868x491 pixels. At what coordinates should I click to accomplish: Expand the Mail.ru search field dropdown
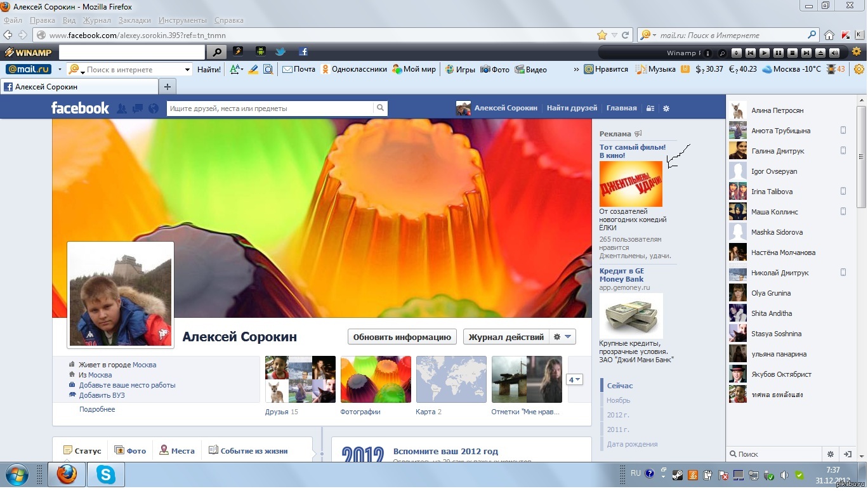click(187, 70)
